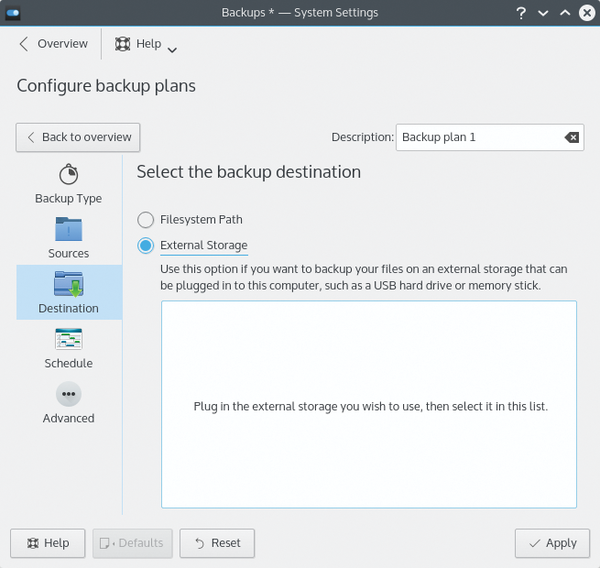The image size is (600, 568).
Task: Select the External Storage radio button
Action: [145, 245]
